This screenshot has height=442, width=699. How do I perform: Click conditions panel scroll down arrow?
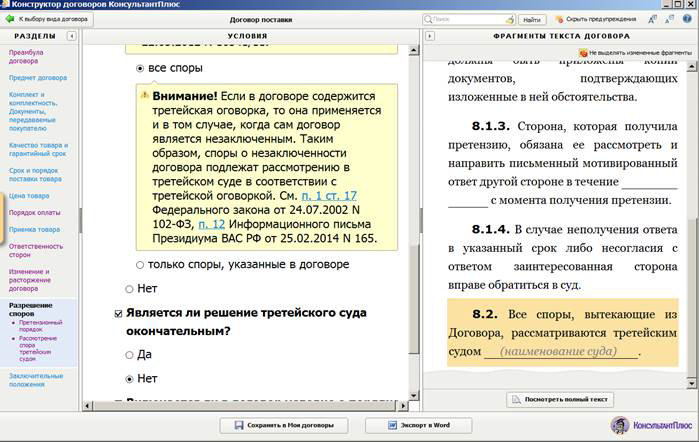point(413,395)
